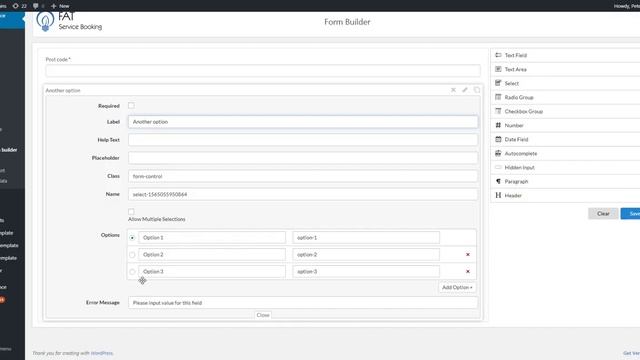Select the Option 3 default radio button

[x=132, y=271]
